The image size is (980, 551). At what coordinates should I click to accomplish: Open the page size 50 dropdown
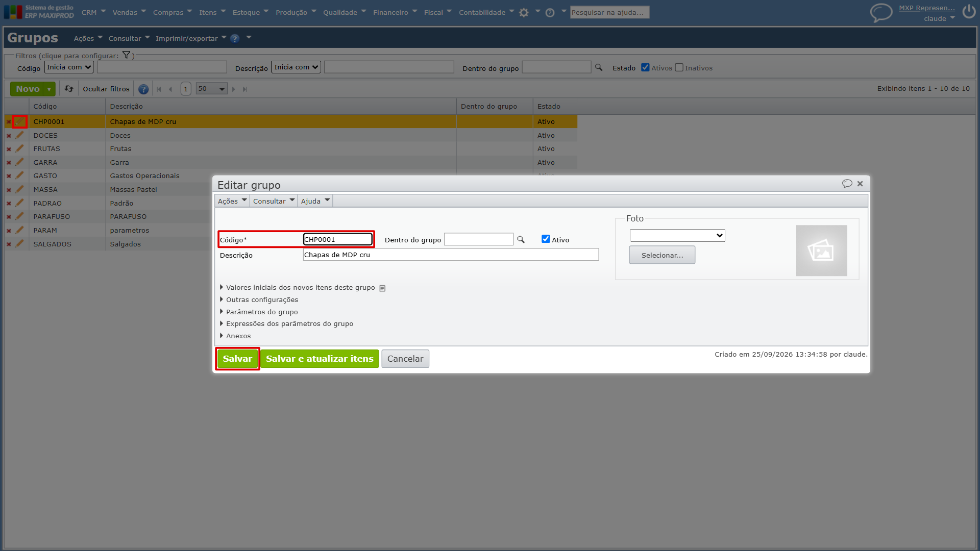(211, 89)
